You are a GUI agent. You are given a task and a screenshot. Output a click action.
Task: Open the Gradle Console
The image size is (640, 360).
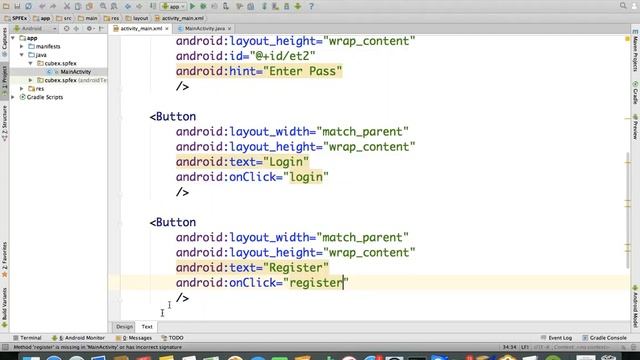point(604,338)
